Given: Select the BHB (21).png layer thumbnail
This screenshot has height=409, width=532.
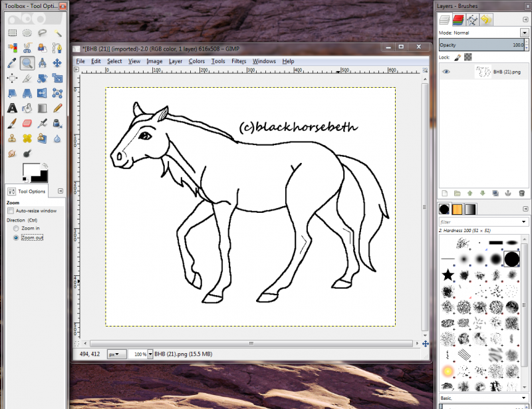Looking at the screenshot, I should [x=483, y=72].
